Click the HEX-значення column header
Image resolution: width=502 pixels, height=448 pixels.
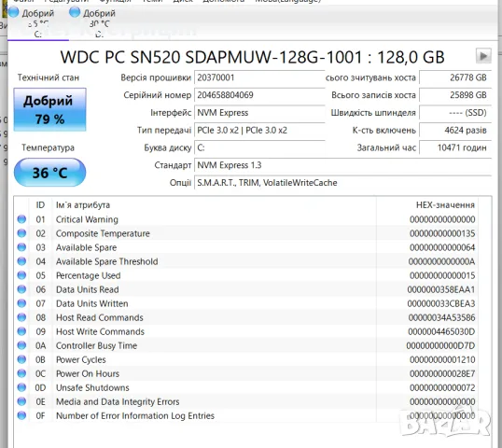[445, 205]
